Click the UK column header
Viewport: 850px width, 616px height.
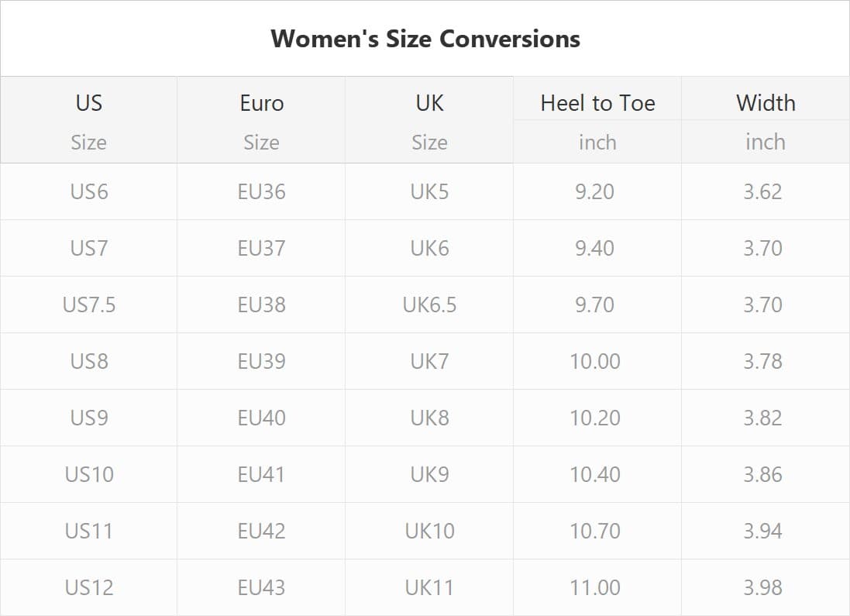tap(429, 103)
